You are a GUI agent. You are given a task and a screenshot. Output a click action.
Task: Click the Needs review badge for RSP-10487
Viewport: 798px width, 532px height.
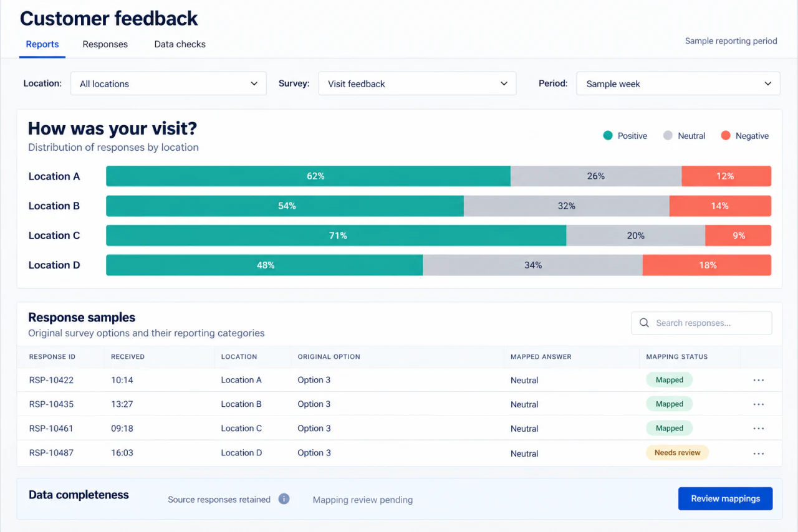pyautogui.click(x=677, y=452)
